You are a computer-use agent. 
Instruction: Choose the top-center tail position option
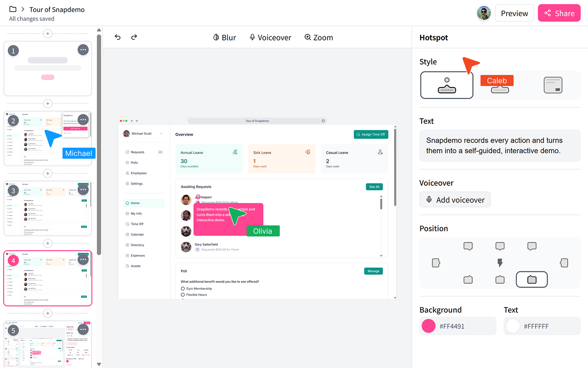click(x=500, y=246)
